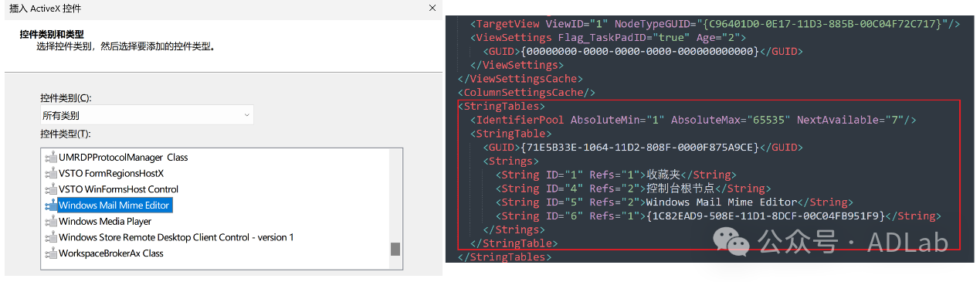Open the 控件类别 dropdown showing 所有类别
The width and height of the screenshot is (980, 282).
147,115
